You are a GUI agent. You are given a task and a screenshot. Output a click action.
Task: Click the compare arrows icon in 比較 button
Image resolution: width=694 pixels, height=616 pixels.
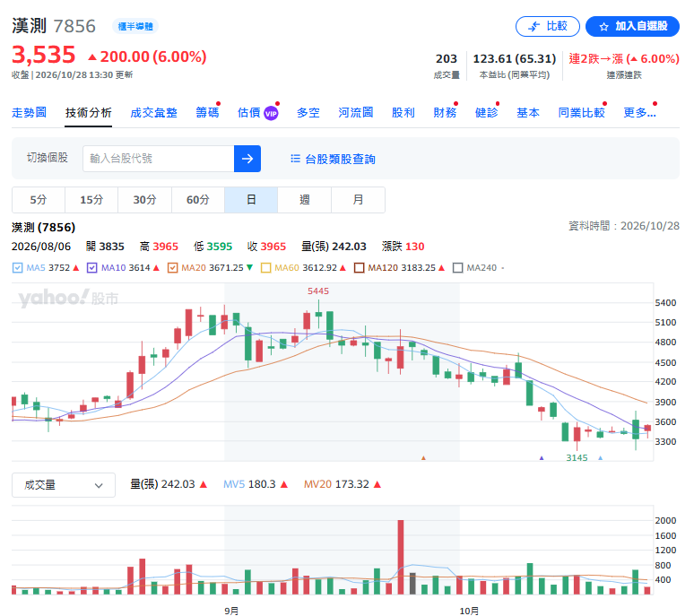(x=534, y=27)
